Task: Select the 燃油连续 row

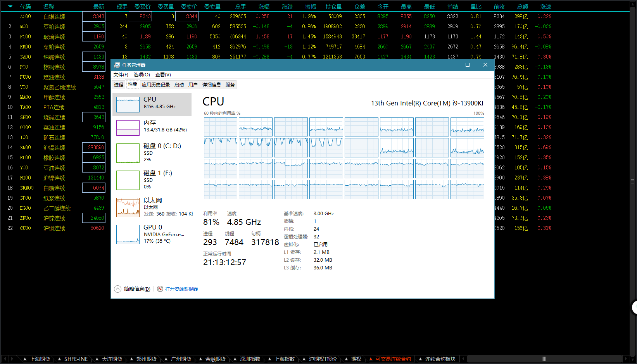Action: tap(55, 77)
